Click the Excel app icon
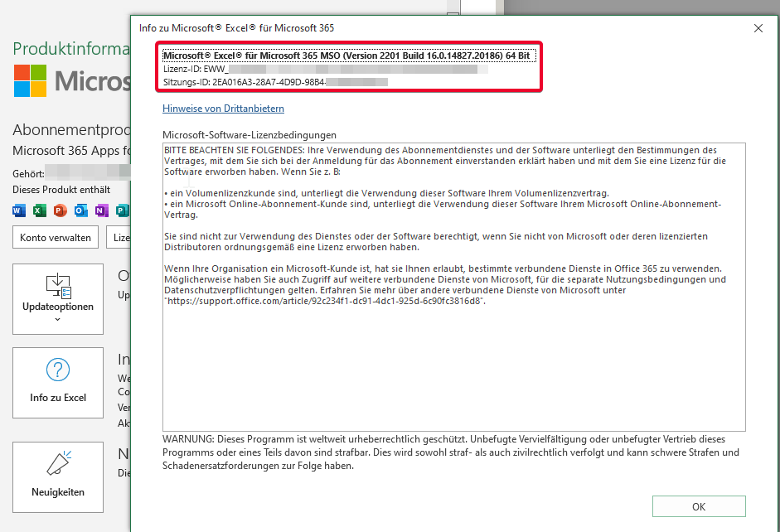This screenshot has height=532, width=780. click(x=39, y=210)
